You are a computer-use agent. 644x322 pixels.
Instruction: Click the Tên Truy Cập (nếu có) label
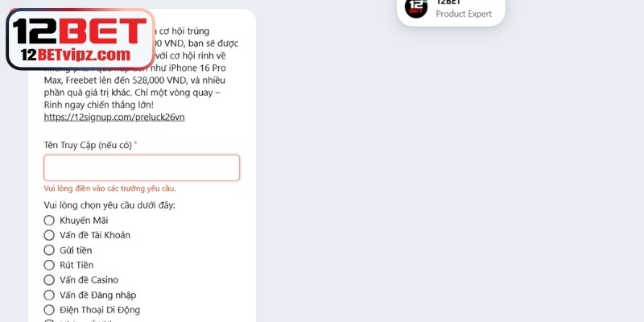click(88, 145)
